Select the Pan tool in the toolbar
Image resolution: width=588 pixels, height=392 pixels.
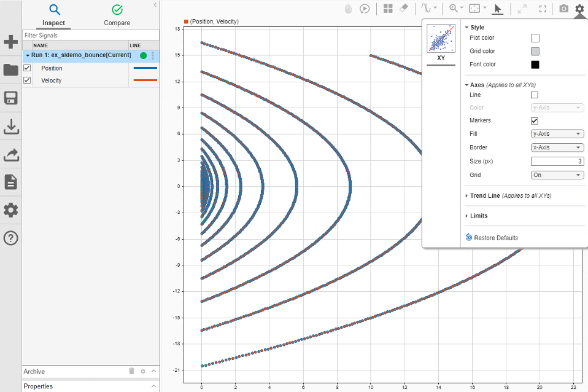pos(348,9)
